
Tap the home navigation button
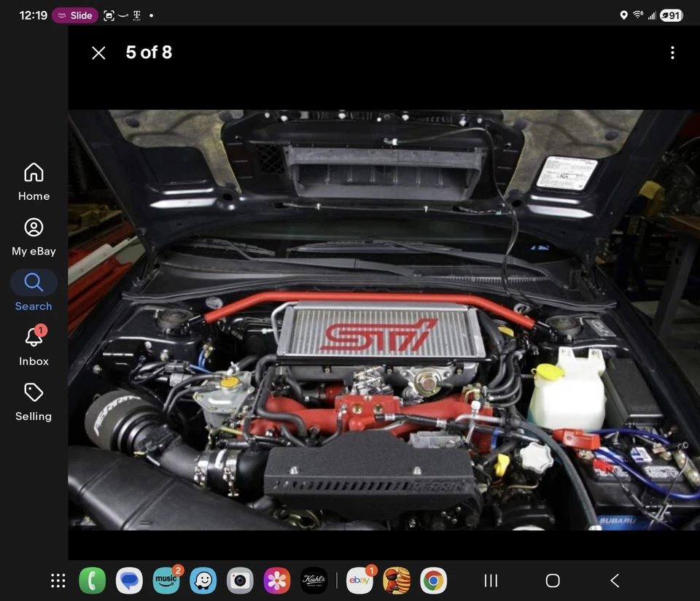pyautogui.click(x=553, y=581)
